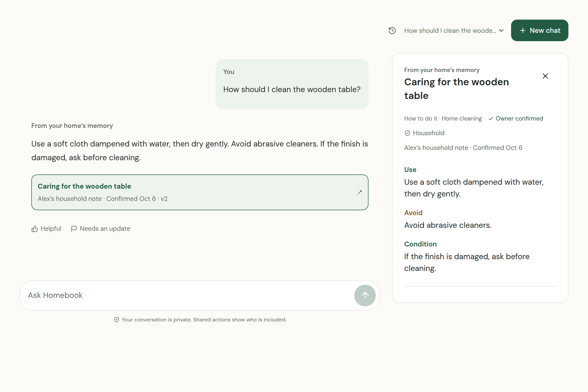The image size is (588, 392).
Task: Click 'Alex's household note · Confirmed Oct 6' in panel
Action: tap(463, 148)
